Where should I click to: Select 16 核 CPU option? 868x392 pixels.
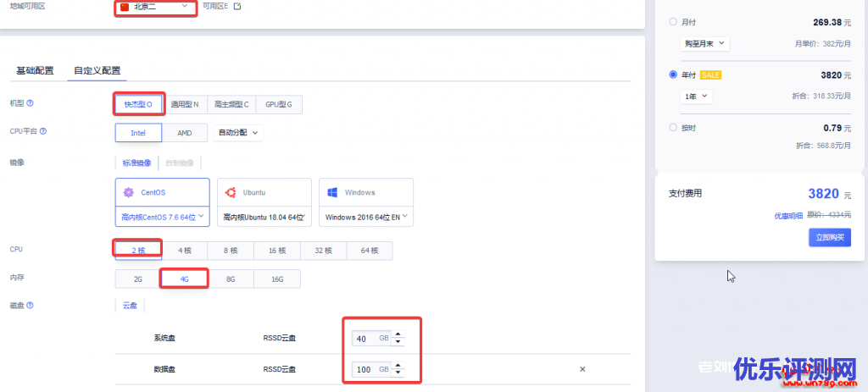coord(277,251)
